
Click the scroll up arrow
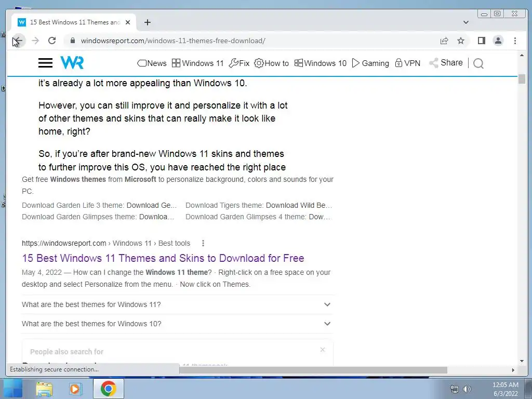pyautogui.click(x=522, y=55)
